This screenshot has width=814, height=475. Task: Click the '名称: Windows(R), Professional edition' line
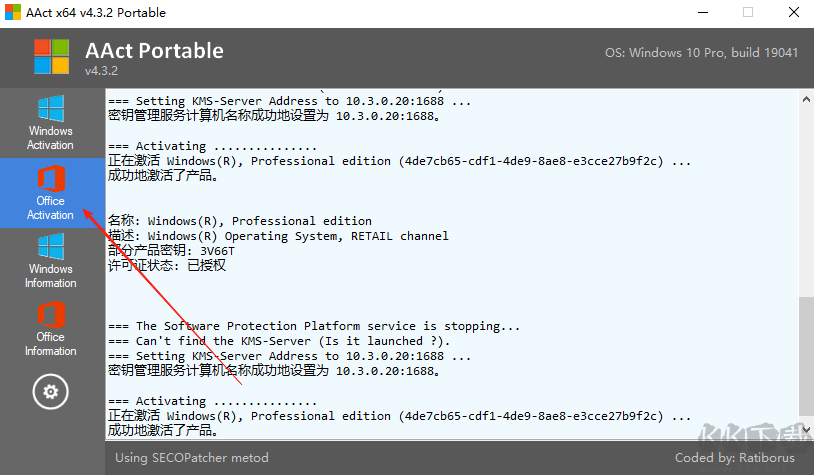(x=240, y=221)
